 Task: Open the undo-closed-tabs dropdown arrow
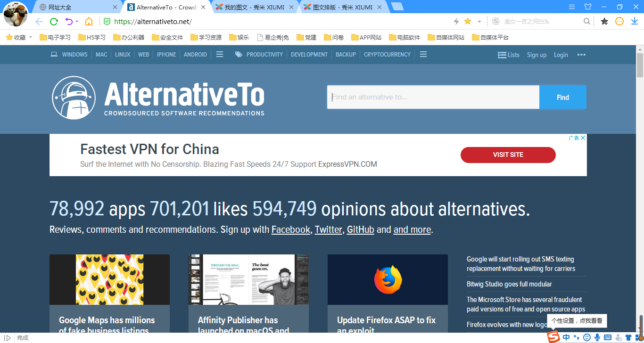(77, 22)
